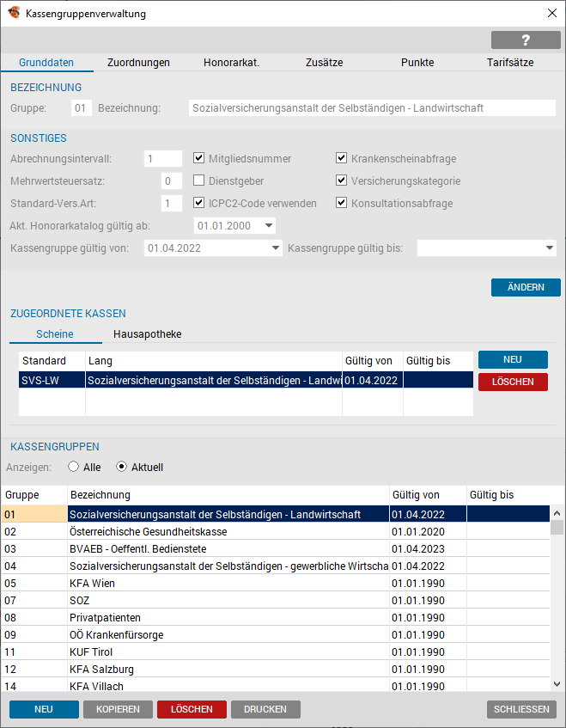Select the KFA Wien row
The image size is (566, 728).
coord(276,583)
